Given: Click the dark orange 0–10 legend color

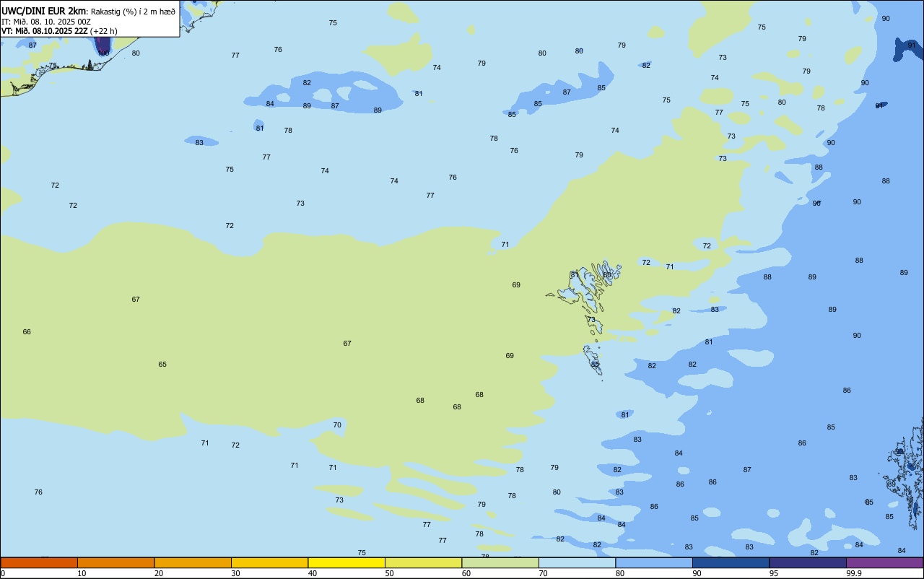Looking at the screenshot, I should 39,562.
